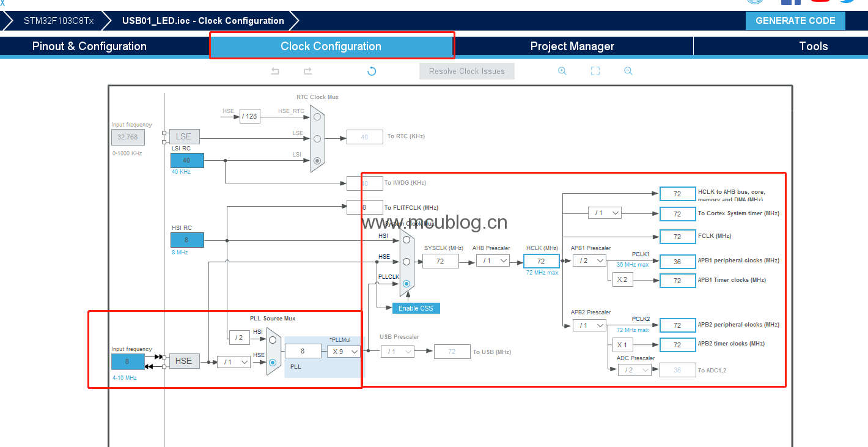Image resolution: width=868 pixels, height=447 pixels.
Task: Click the To ADC1,2 value field
Action: (x=677, y=370)
